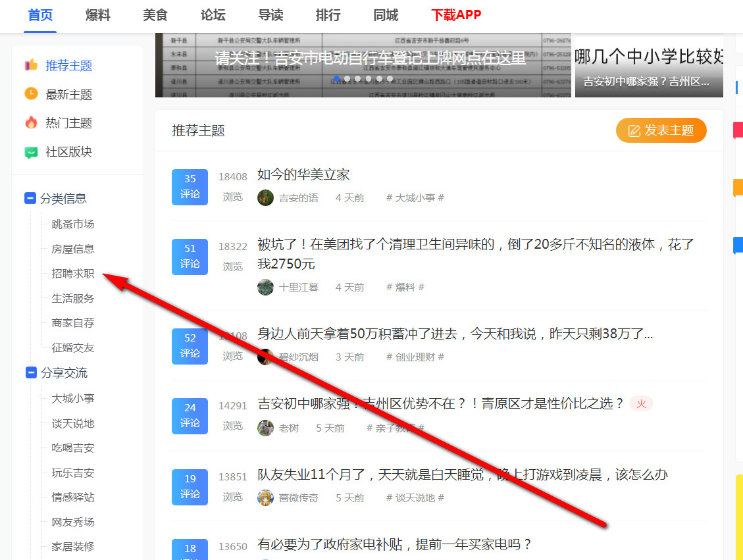Open the 同城 tab
The width and height of the screenshot is (743, 560).
coord(386,15)
